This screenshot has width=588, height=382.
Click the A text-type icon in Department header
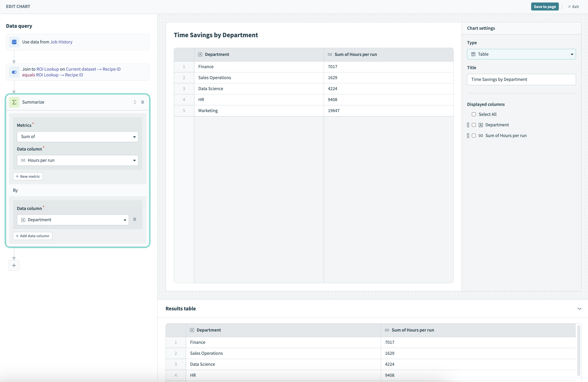200,54
